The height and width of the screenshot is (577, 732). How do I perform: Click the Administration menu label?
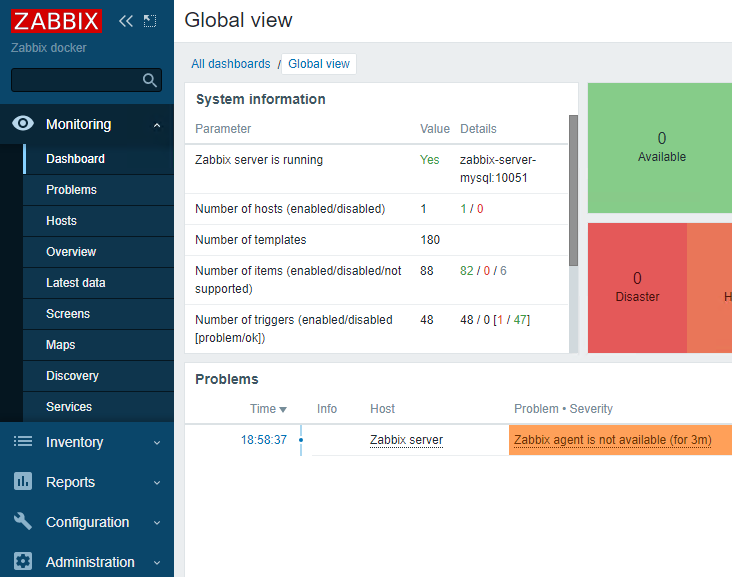(x=90, y=562)
